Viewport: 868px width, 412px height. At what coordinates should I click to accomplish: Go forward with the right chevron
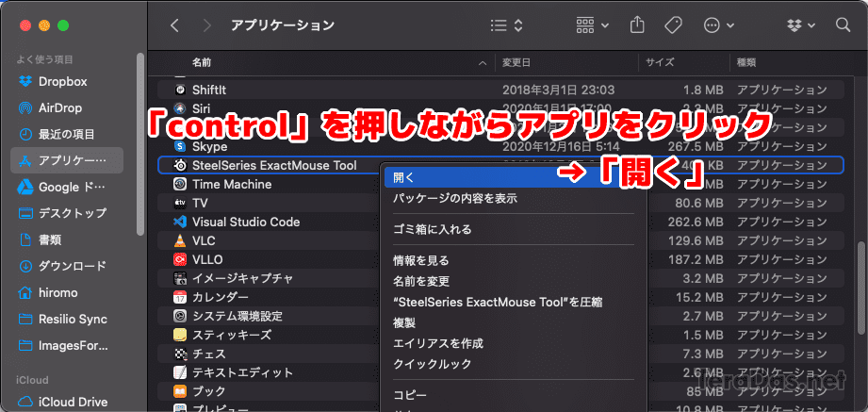[x=207, y=25]
